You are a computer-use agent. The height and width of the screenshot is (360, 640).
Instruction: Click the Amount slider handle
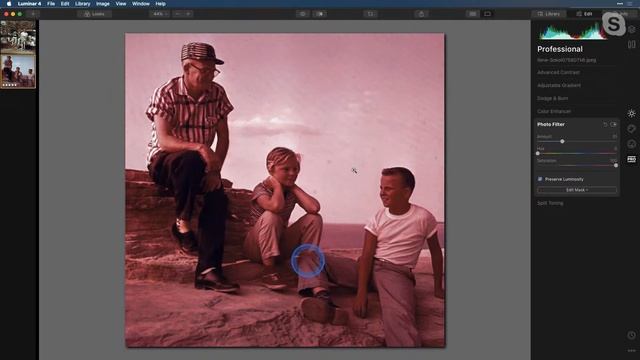[x=562, y=141]
